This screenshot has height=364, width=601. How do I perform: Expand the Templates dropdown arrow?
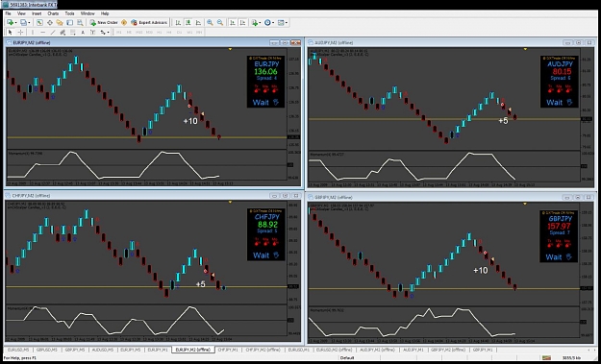[x=287, y=23]
